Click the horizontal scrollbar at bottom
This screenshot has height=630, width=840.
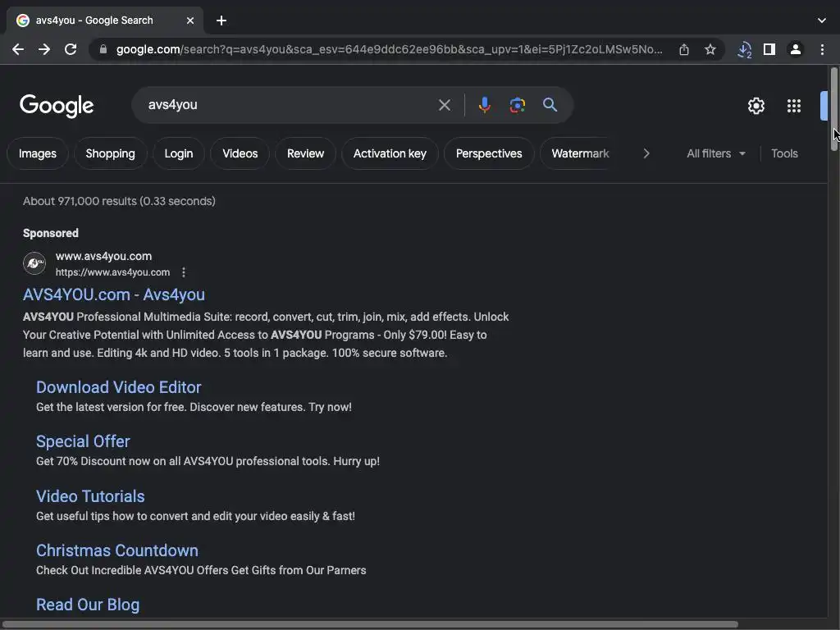pyautogui.click(x=370, y=624)
